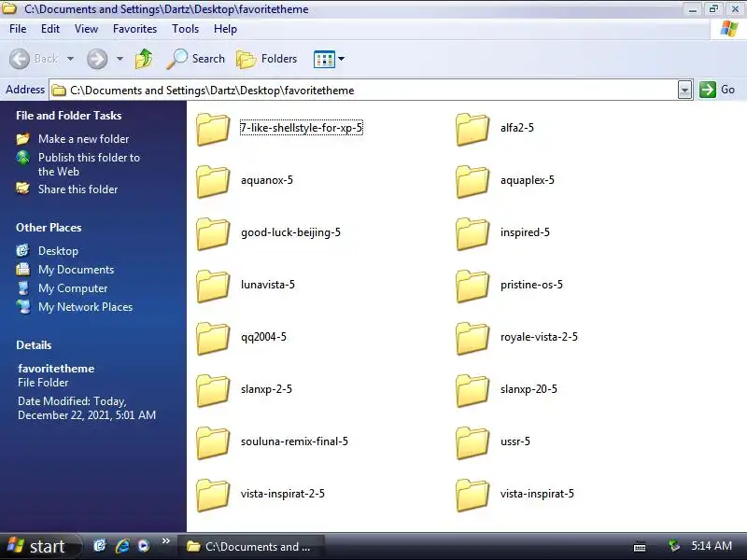Select the 7-like-shellstyle-for-xp-5 folder icon
The image size is (747, 560).
pos(213,129)
